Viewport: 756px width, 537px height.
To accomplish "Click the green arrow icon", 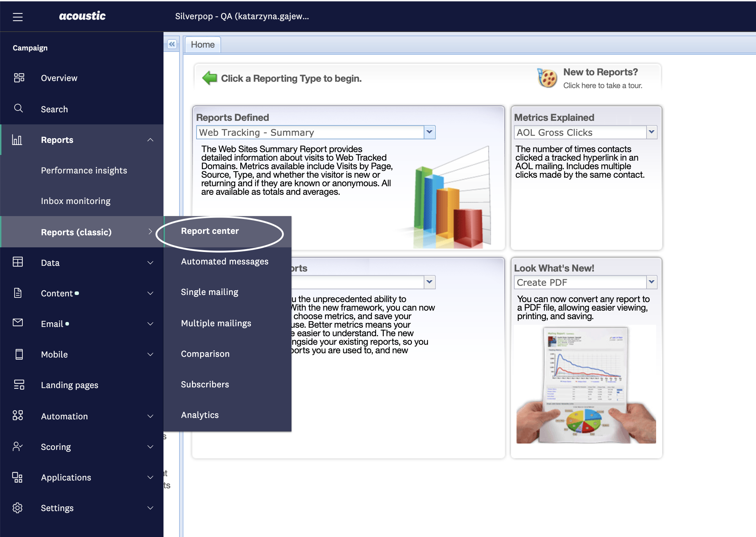I will coord(209,78).
